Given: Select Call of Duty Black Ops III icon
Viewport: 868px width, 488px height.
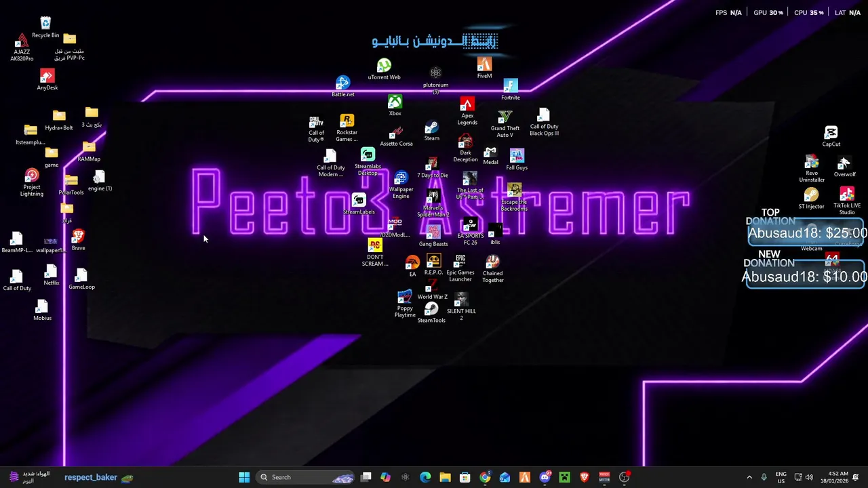Looking at the screenshot, I should [x=544, y=122].
